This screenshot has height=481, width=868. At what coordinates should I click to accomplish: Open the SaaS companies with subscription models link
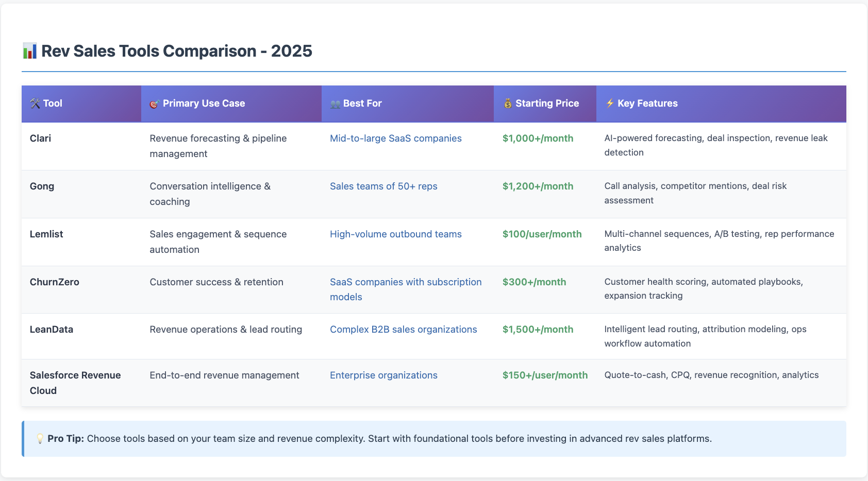click(406, 289)
